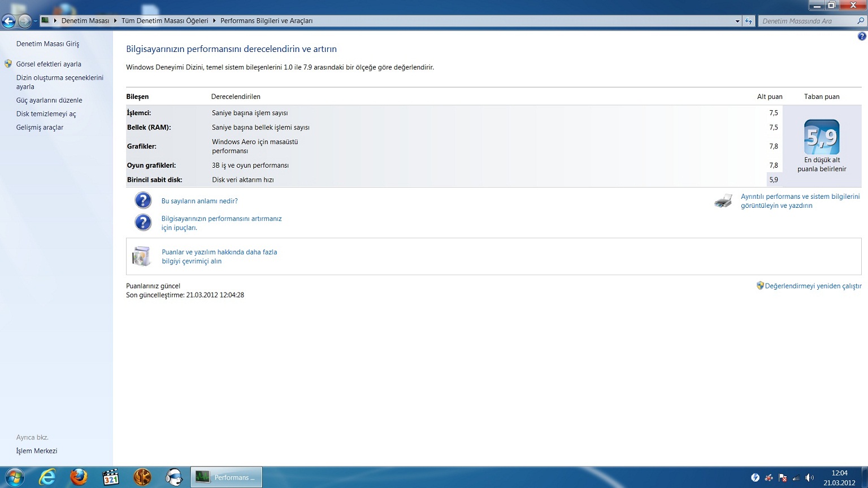The image size is (868, 488).
Task: Open Internet Explorer from the taskbar
Action: click(47, 477)
